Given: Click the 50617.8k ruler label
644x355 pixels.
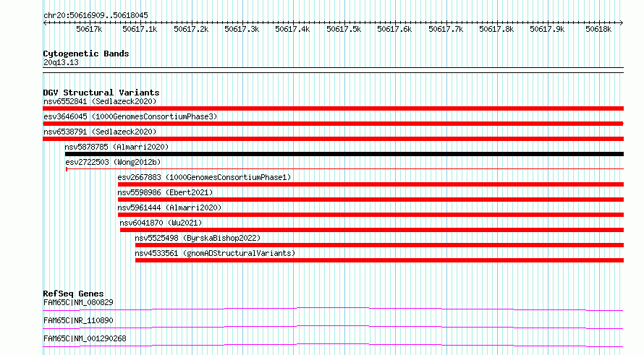Looking at the screenshot, I should [x=496, y=29].
